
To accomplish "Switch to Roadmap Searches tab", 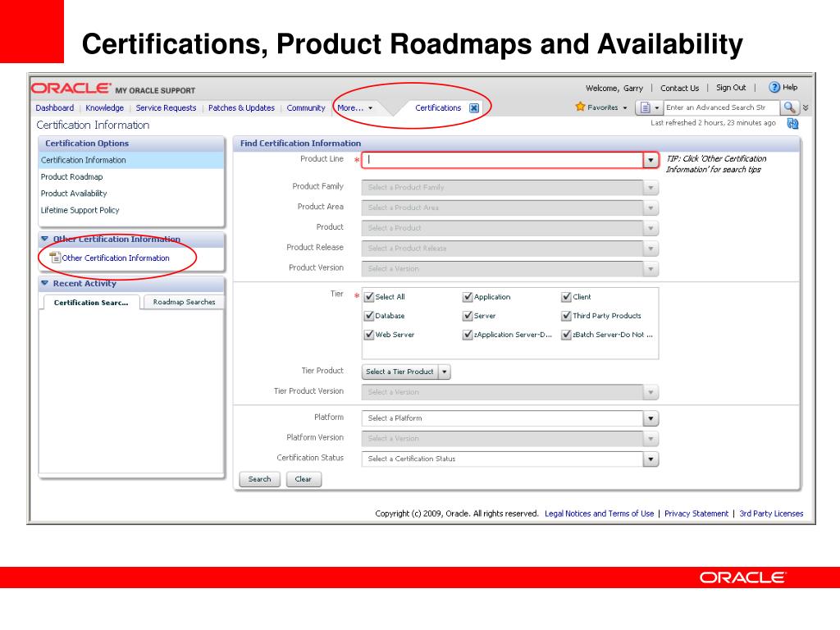I will 184,302.
